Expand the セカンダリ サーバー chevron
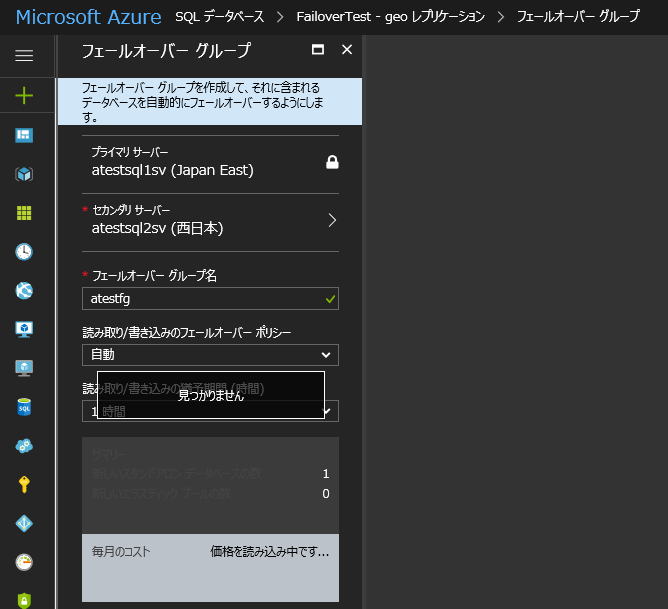 pos(332,220)
